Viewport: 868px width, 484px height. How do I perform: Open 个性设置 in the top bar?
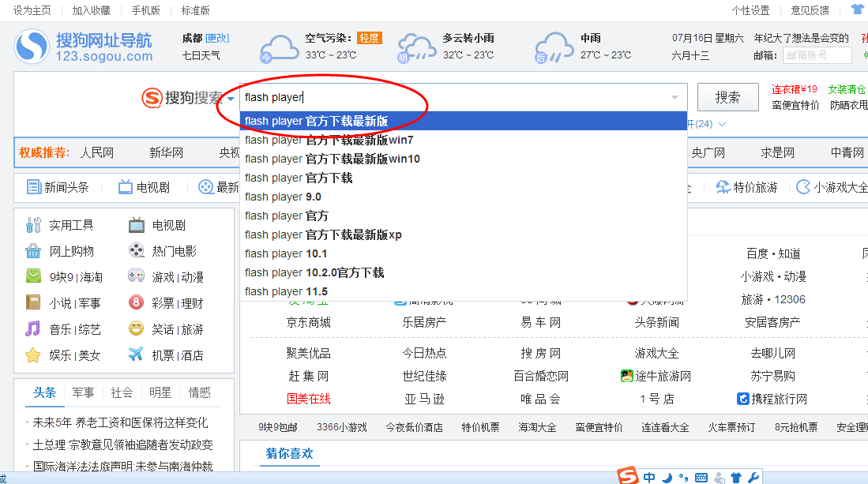click(x=750, y=10)
